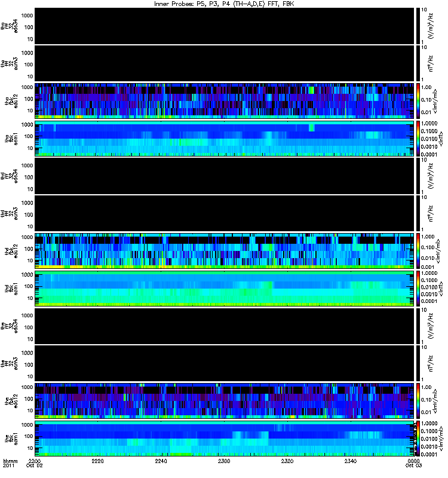Select the tha fbk edc12 spectrogram panel
This screenshot has width=448, height=478.
click(x=225, y=101)
